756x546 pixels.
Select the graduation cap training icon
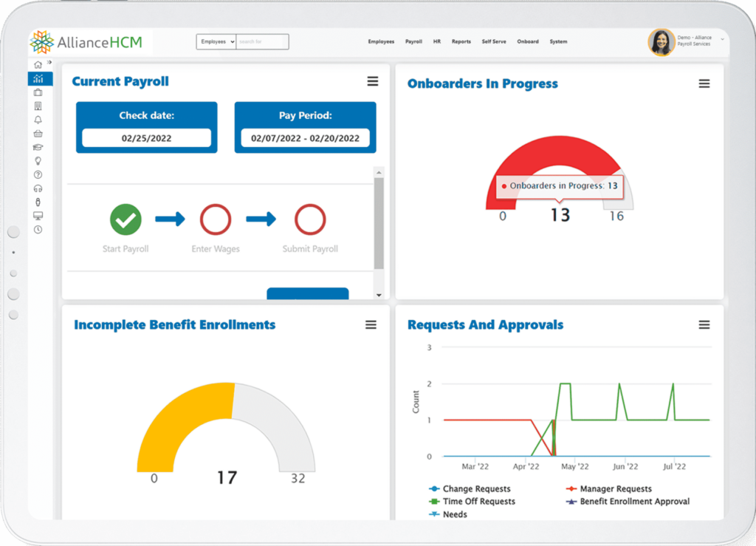[38, 147]
